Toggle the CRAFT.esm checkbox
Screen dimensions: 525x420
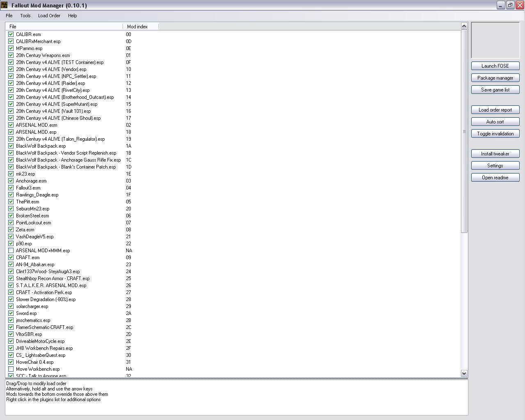11,258
